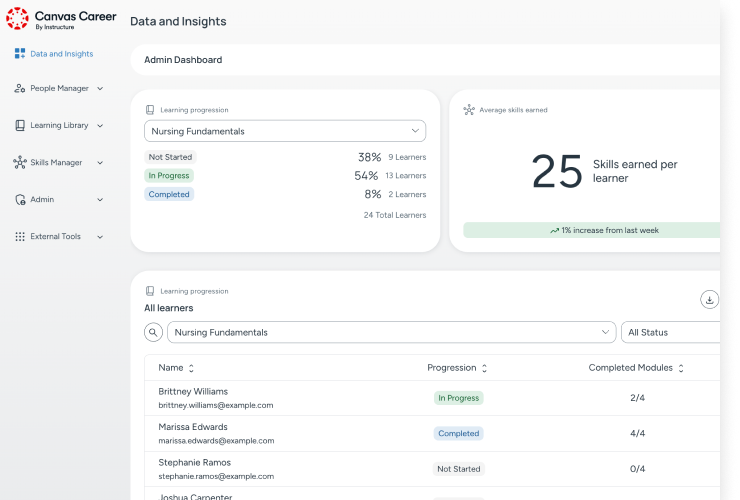The width and height of the screenshot is (740, 500).
Task: Open the External Tools menu item
Action: [55, 237]
